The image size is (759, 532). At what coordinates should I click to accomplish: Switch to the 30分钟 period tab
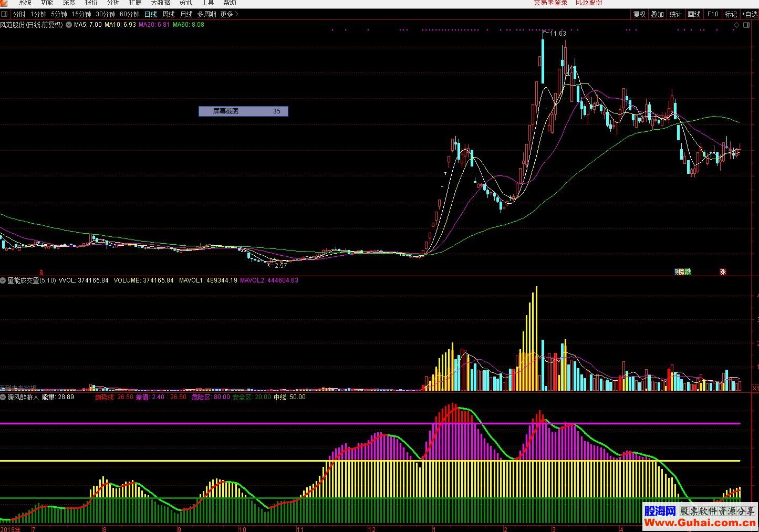coord(106,14)
